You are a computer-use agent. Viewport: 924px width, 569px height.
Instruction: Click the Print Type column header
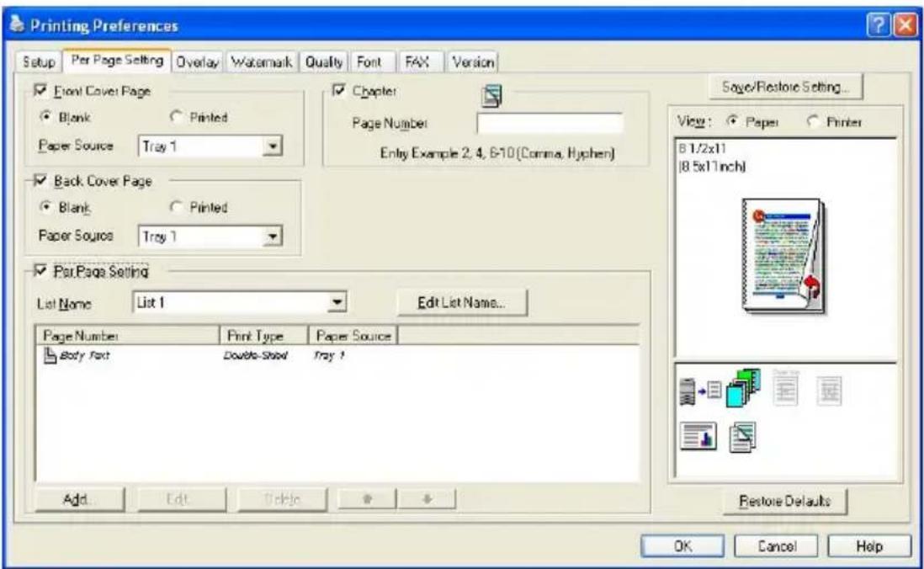tap(264, 336)
